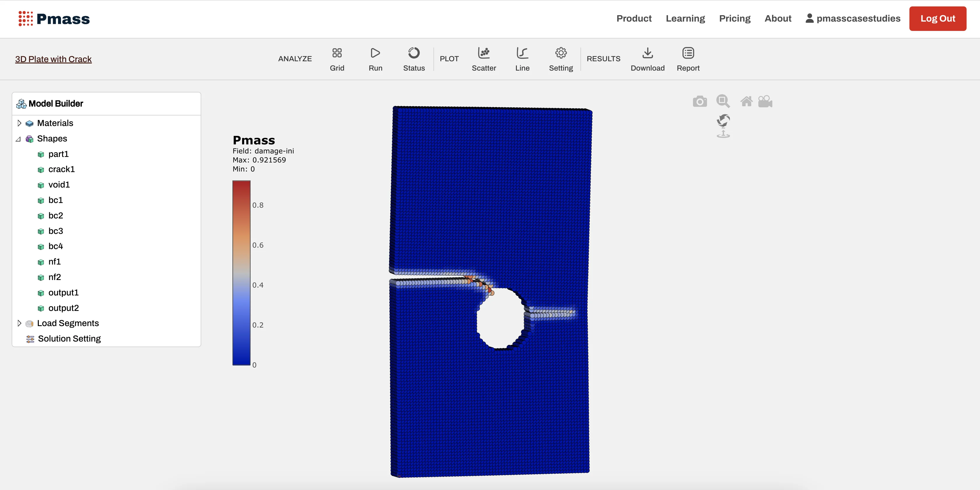This screenshot has height=490, width=980.
Task: Download the results
Action: (x=647, y=59)
